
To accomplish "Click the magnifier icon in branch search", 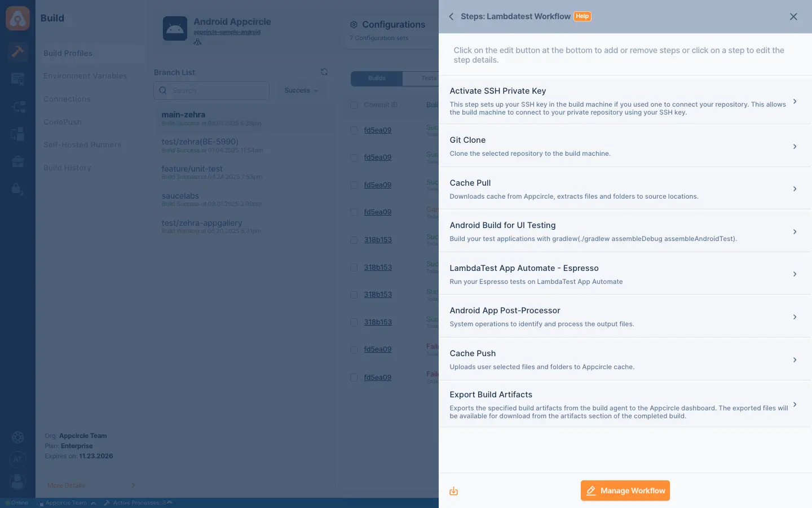I will click(163, 90).
